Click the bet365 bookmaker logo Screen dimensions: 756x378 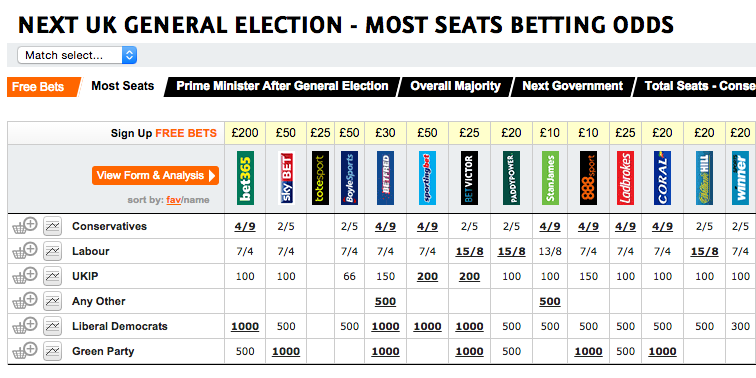click(245, 178)
